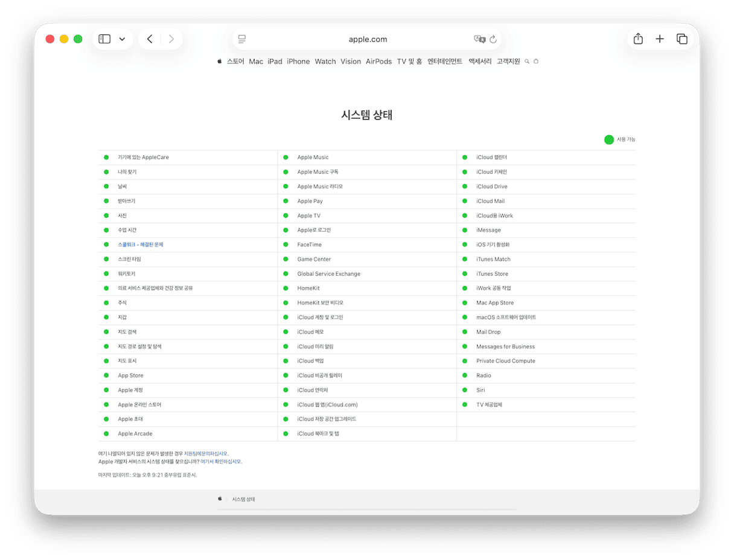The width and height of the screenshot is (734, 560).
Task: Toggle the Safari sidebar icon
Action: tap(104, 39)
